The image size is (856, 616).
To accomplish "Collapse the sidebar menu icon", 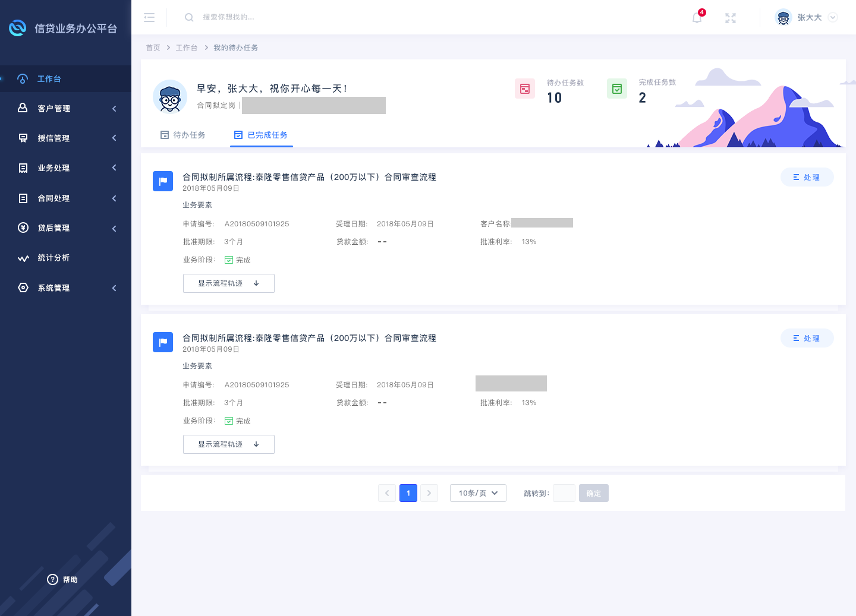I will pyautogui.click(x=149, y=18).
